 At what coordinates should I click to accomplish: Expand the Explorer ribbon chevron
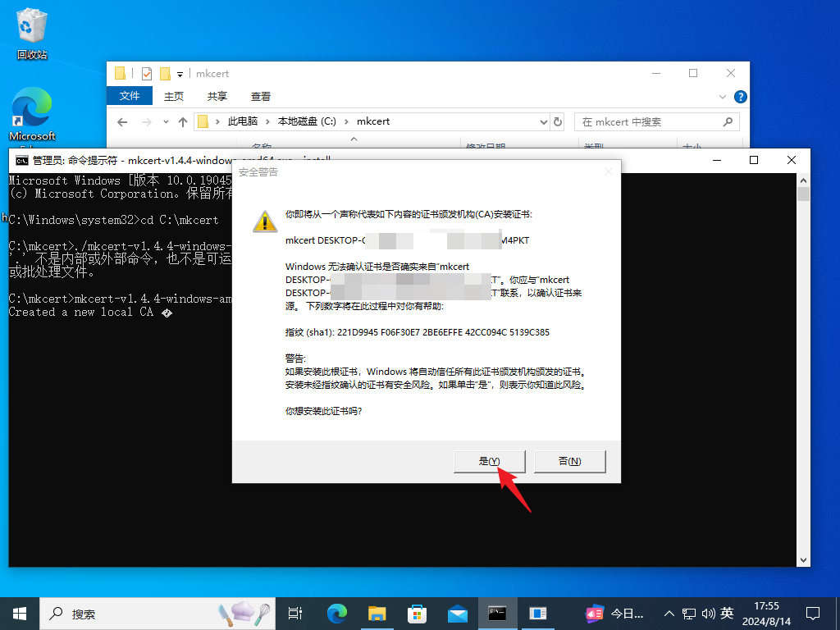pyautogui.click(x=723, y=96)
